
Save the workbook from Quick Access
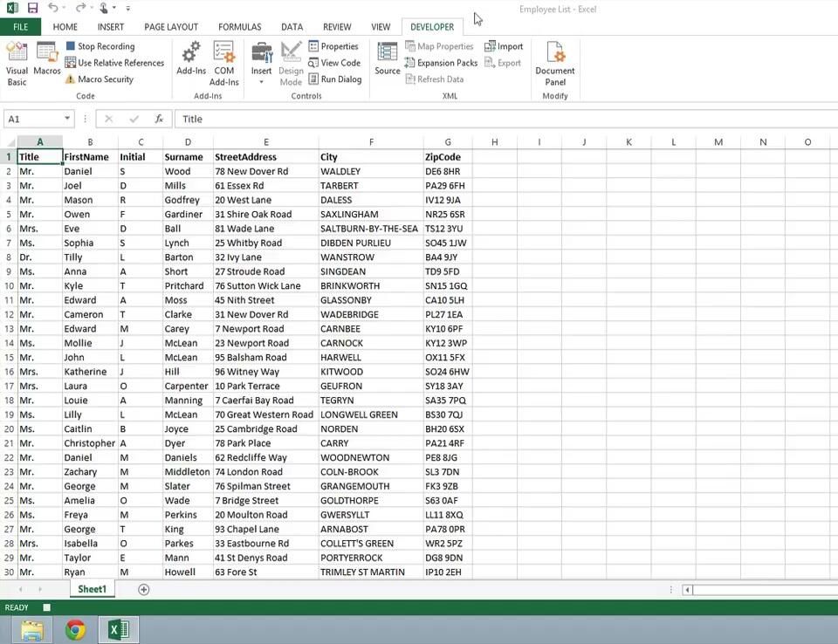coord(32,8)
